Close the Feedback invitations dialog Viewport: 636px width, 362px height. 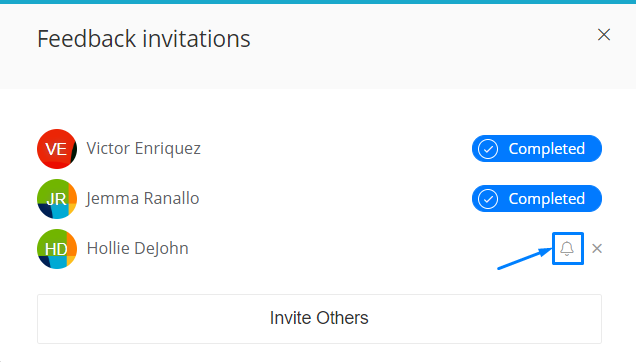[x=604, y=35]
